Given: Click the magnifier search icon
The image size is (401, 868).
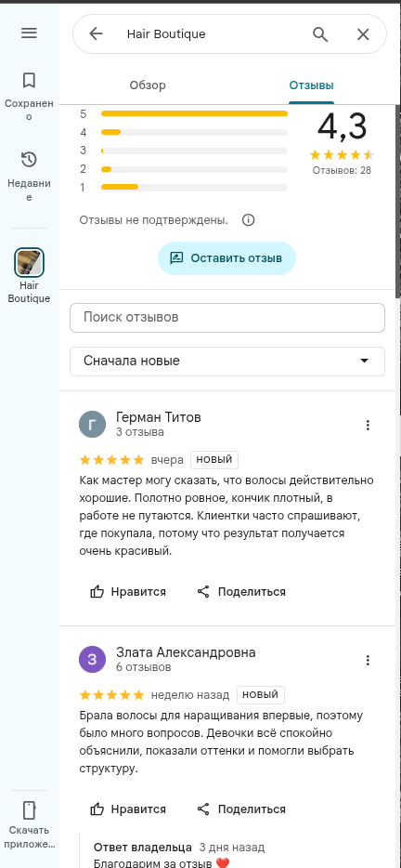Looking at the screenshot, I should click(320, 34).
